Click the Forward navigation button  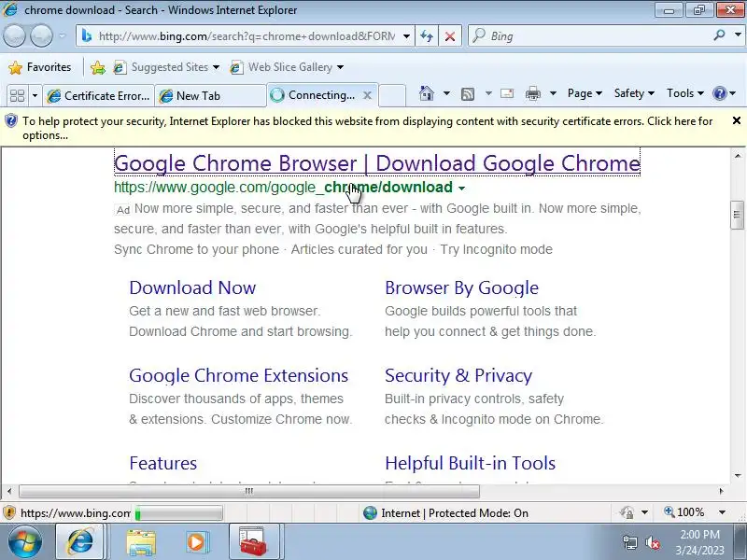(41, 36)
